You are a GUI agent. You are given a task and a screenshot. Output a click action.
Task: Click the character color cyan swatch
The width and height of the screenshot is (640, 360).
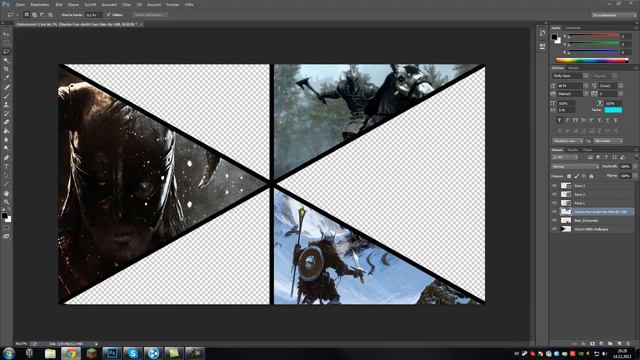(x=613, y=110)
